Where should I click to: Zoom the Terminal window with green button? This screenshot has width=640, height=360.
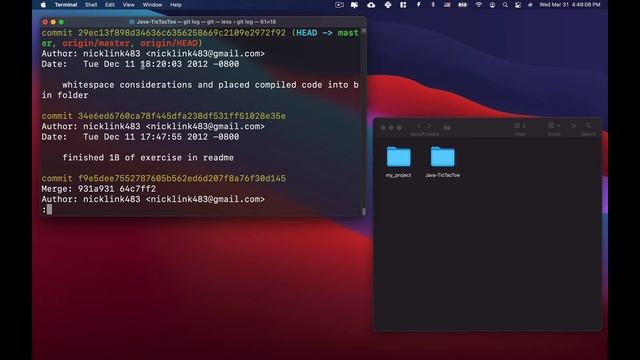[61, 22]
